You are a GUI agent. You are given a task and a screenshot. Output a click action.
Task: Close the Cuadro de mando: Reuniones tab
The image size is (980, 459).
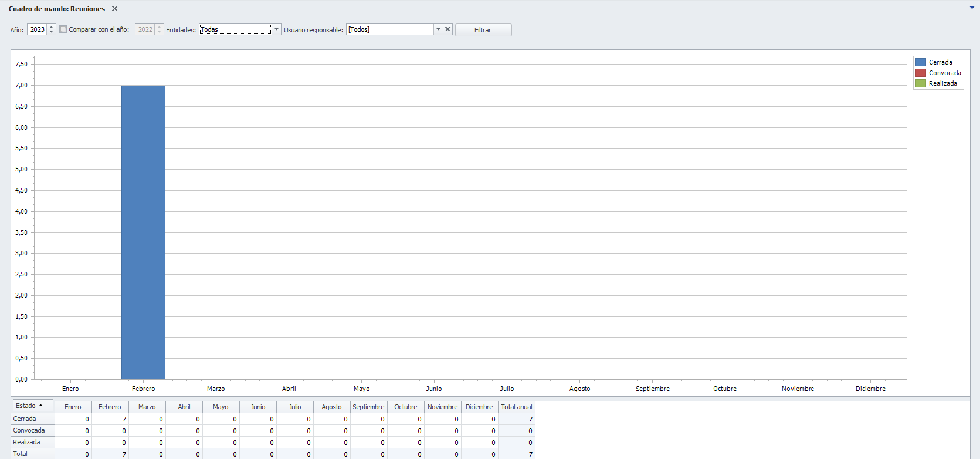(114, 9)
